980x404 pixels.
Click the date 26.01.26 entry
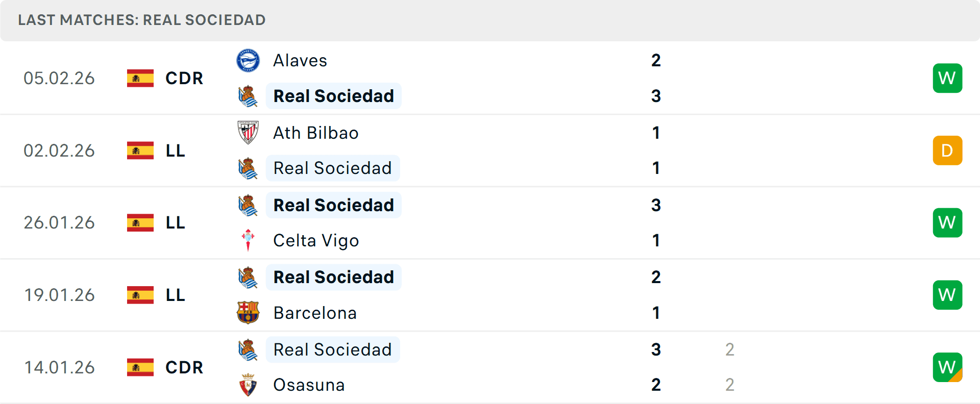point(59,222)
